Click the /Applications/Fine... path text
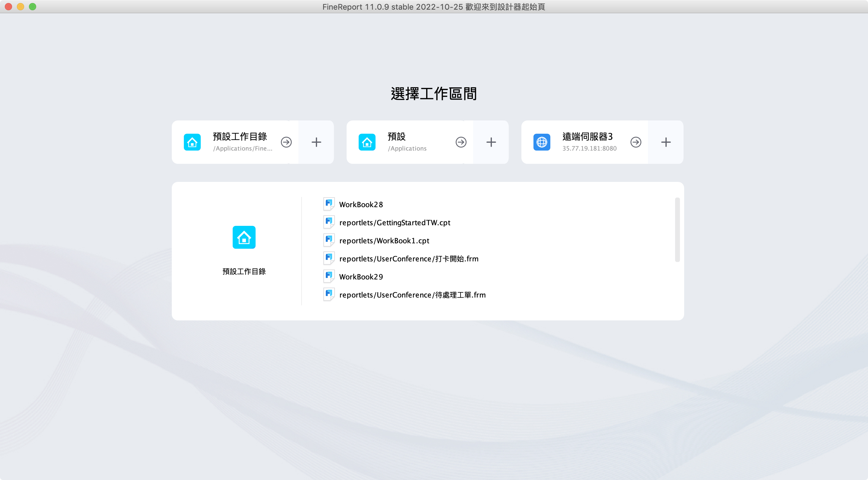 coord(243,148)
